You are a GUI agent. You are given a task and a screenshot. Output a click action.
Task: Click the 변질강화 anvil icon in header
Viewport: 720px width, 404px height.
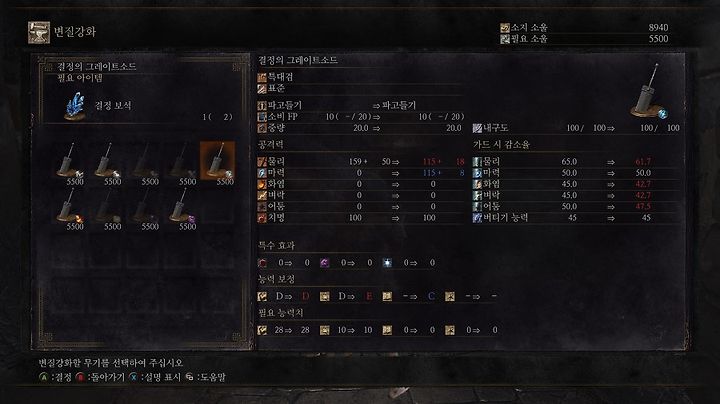tap(39, 32)
